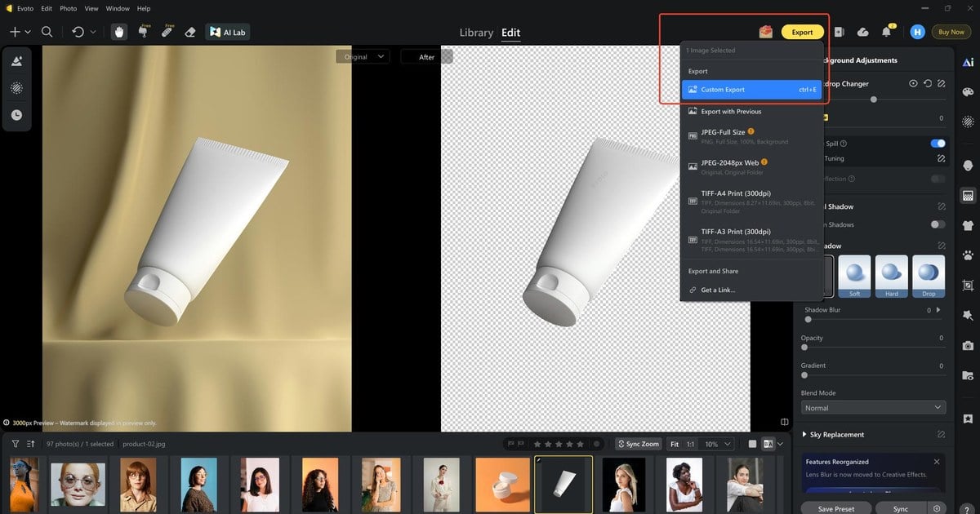Open the compare view options chevron
The image size is (980, 514).
(x=781, y=444)
